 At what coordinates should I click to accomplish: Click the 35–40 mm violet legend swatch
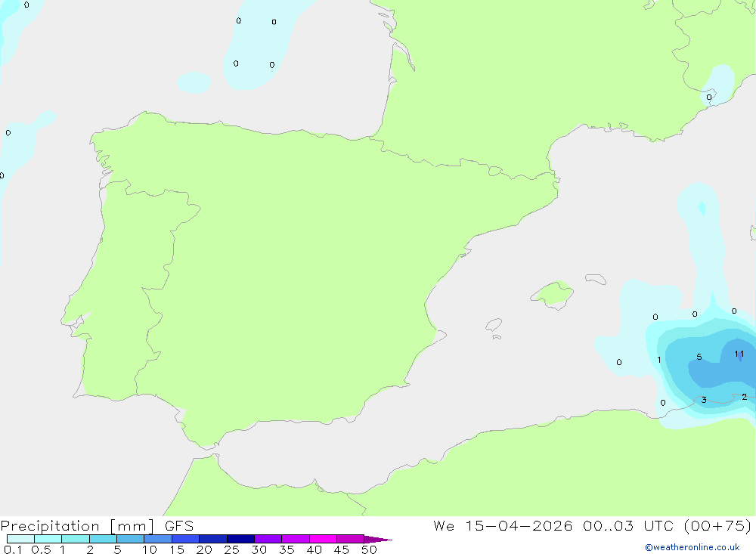coord(296,539)
